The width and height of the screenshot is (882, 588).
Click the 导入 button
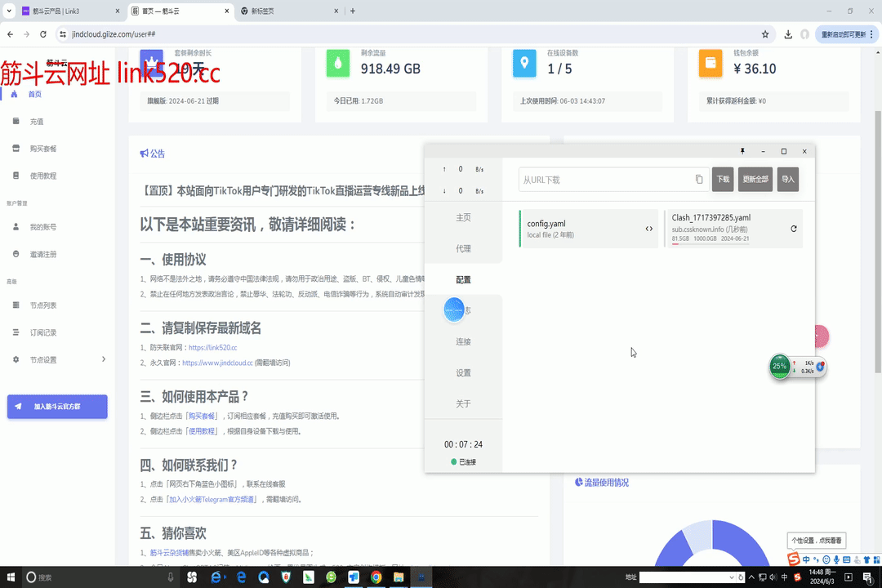coord(787,180)
